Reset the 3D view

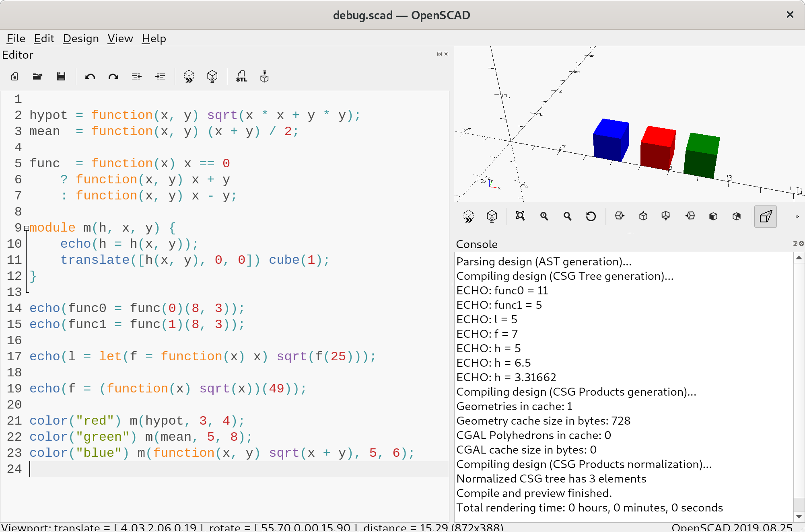click(591, 216)
